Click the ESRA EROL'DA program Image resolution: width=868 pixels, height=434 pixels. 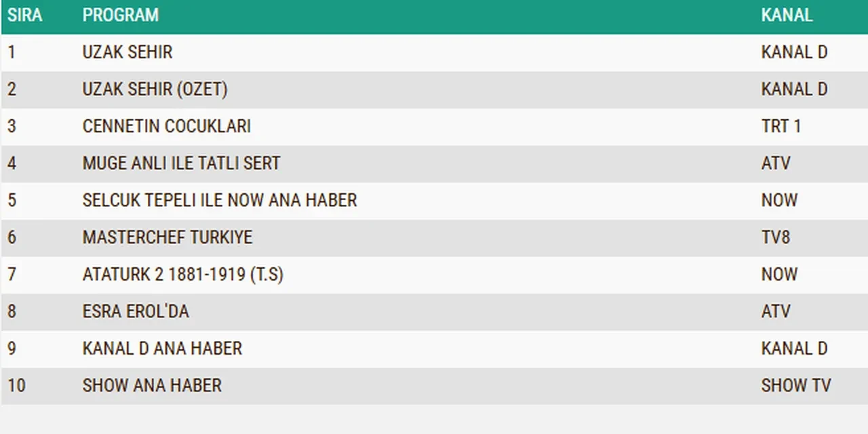pyautogui.click(x=136, y=311)
